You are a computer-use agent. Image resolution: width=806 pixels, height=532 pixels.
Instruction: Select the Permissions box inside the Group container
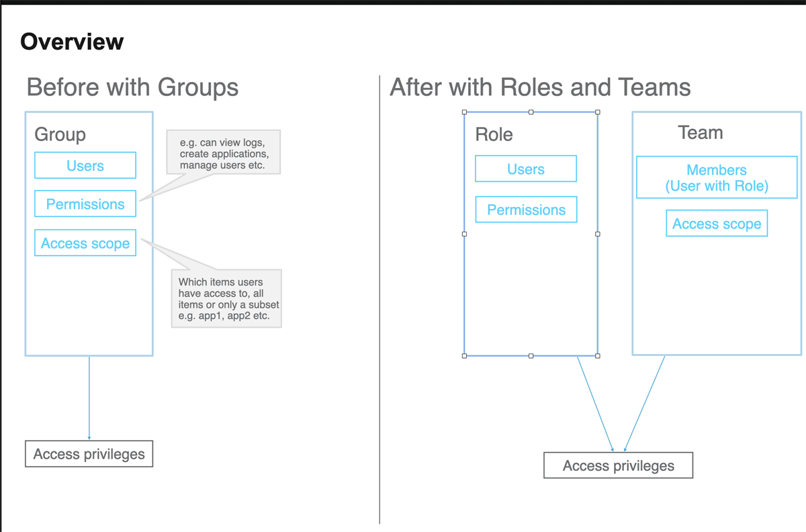point(85,204)
